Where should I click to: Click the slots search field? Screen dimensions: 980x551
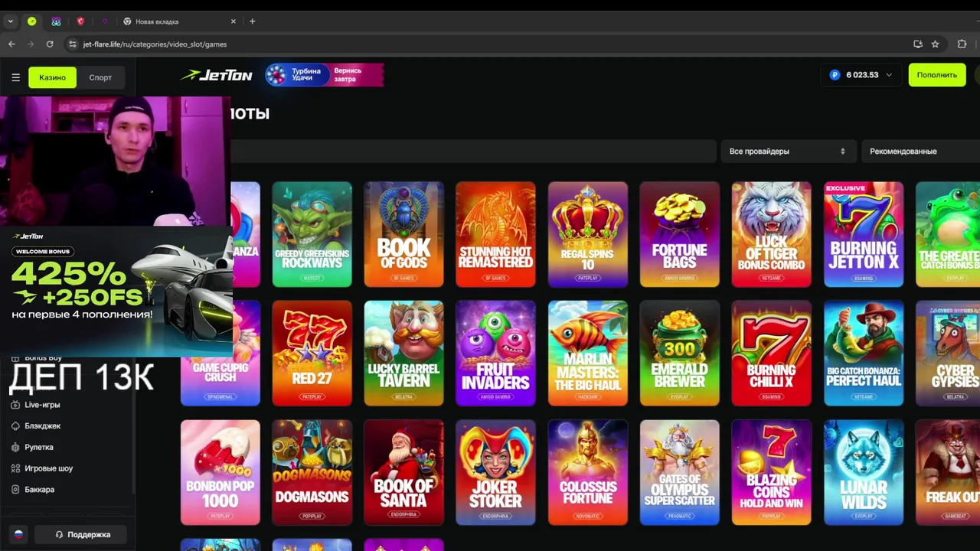click(473, 152)
